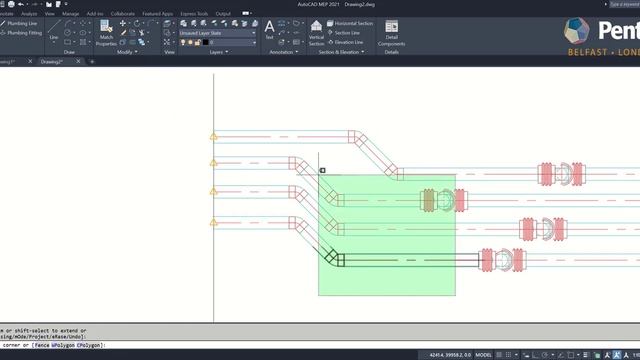The image size is (640, 360).
Task: Click the highlighted annotation scale icon
Action: pos(617,355)
